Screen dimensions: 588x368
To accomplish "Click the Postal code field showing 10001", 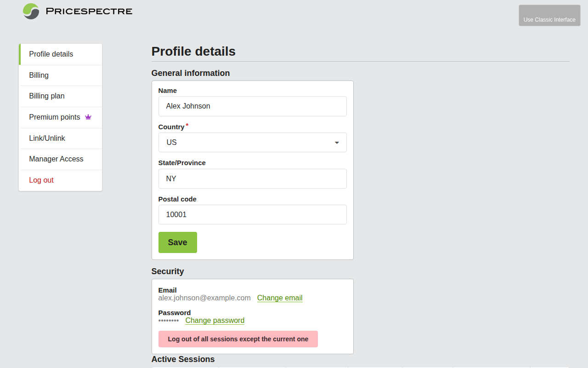I will pos(252,214).
